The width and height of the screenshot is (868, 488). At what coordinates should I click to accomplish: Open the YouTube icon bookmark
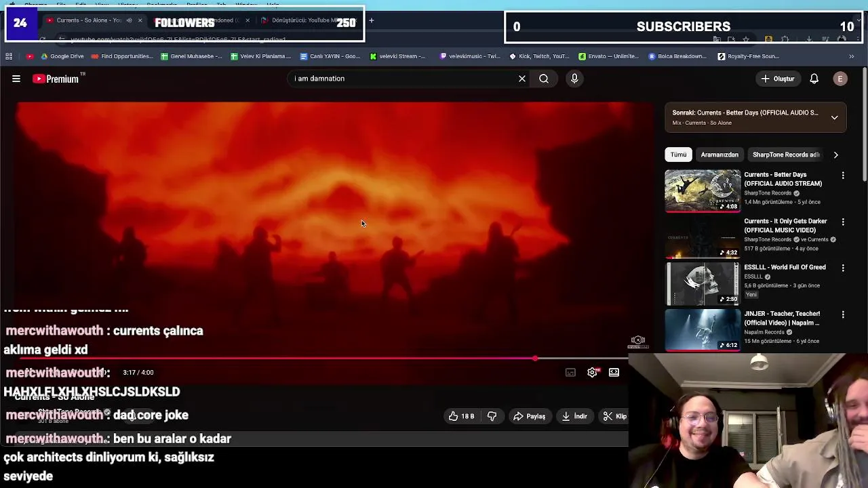(x=30, y=56)
